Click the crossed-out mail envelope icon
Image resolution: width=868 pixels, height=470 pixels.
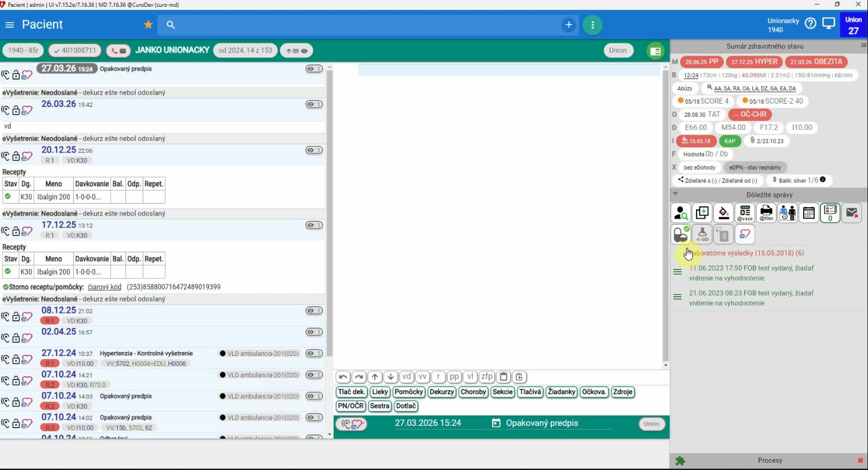(x=852, y=213)
